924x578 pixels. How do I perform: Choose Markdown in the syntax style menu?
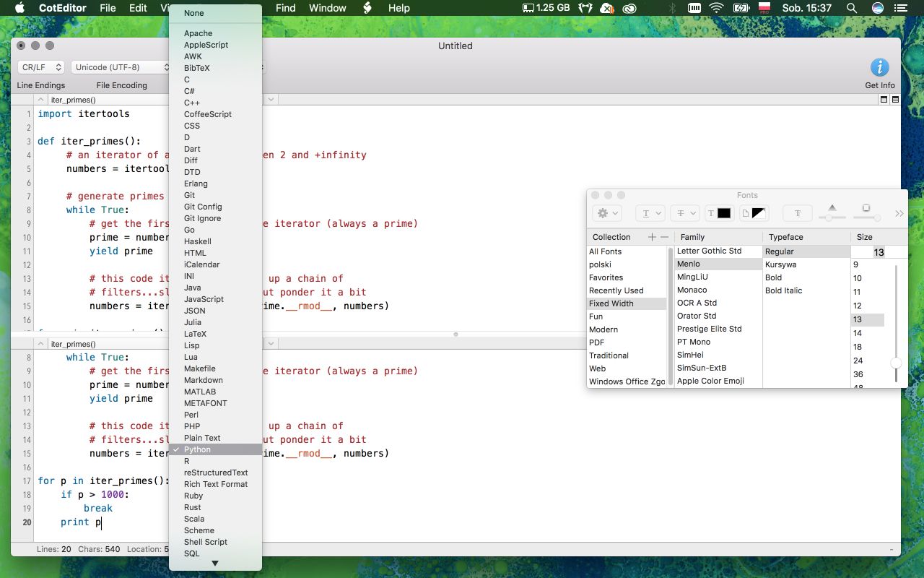click(x=215, y=380)
